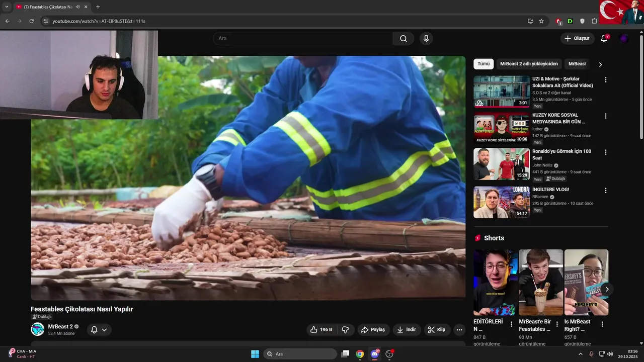Viewport: 644px width, 362px height.
Task: Click the red extension icon with badge
Action: tap(558, 21)
